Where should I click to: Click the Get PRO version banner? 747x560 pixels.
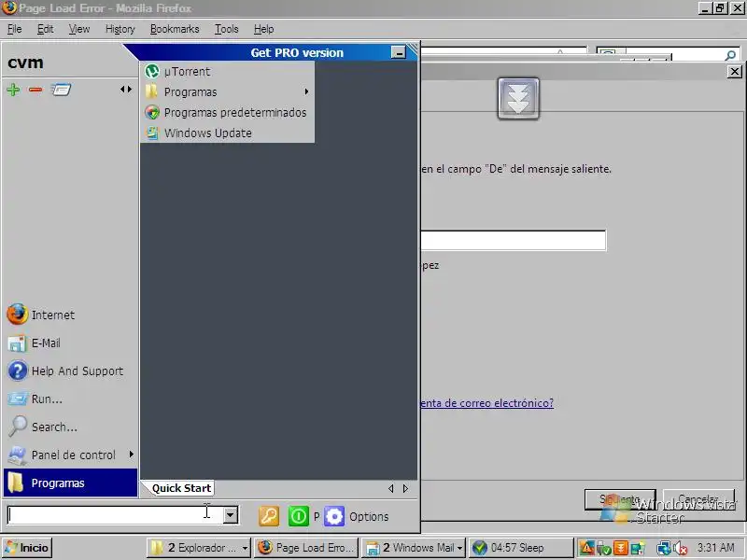pos(297,53)
